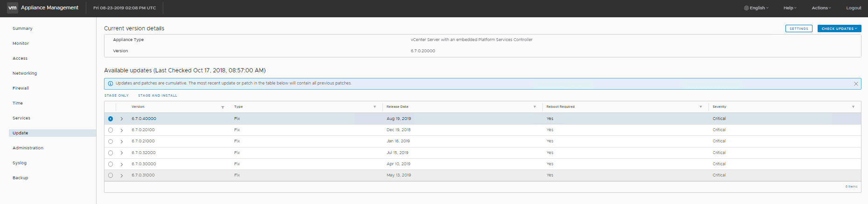
Task: Open the Type column filter icon
Action: (x=375, y=107)
